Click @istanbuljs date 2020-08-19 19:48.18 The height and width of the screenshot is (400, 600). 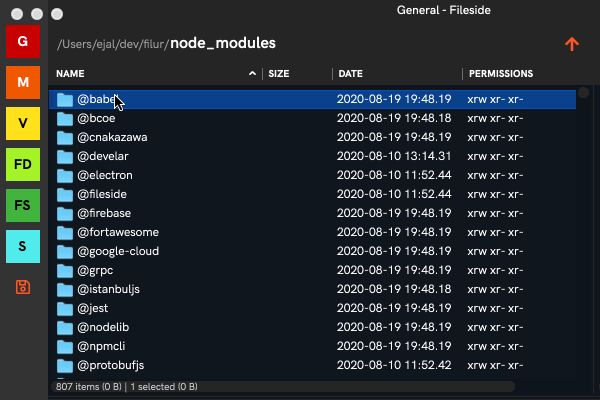tap(394, 289)
